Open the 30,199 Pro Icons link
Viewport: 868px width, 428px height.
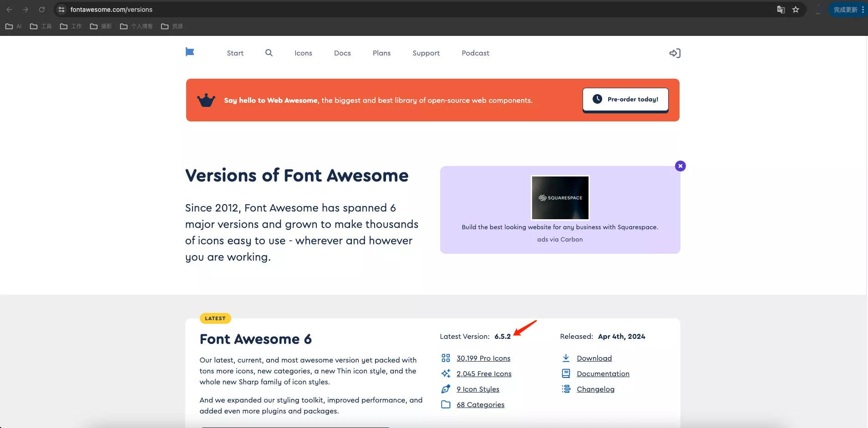483,358
